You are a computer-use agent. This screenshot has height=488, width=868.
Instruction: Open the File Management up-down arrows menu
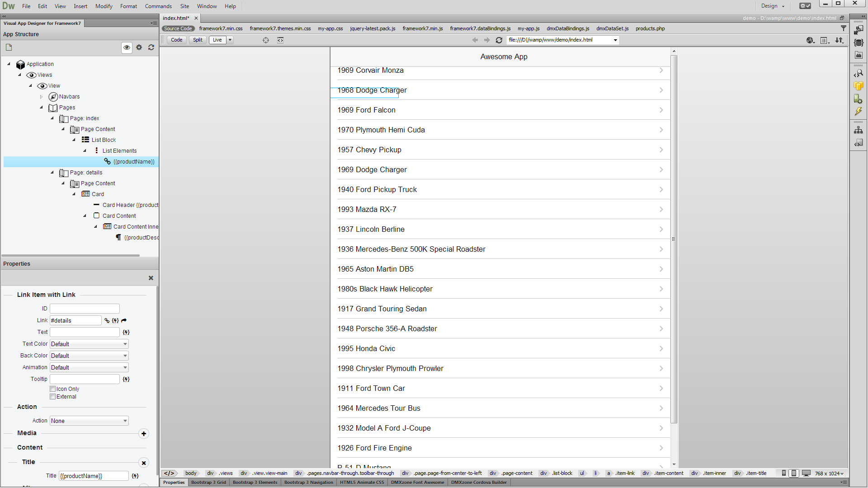tap(840, 40)
